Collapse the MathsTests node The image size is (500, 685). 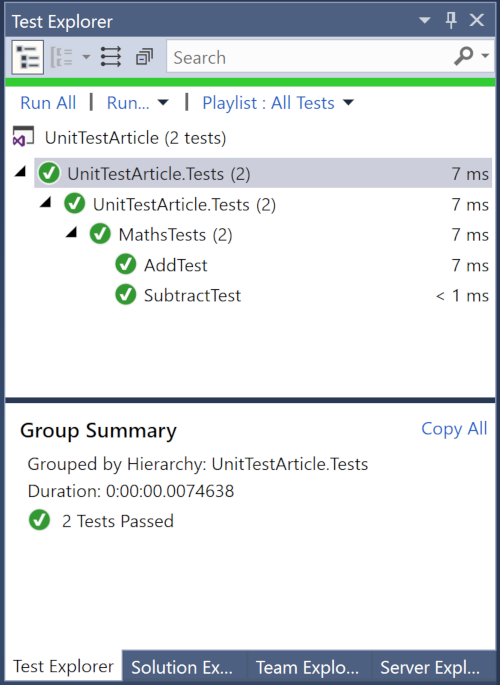pyautogui.click(x=72, y=233)
